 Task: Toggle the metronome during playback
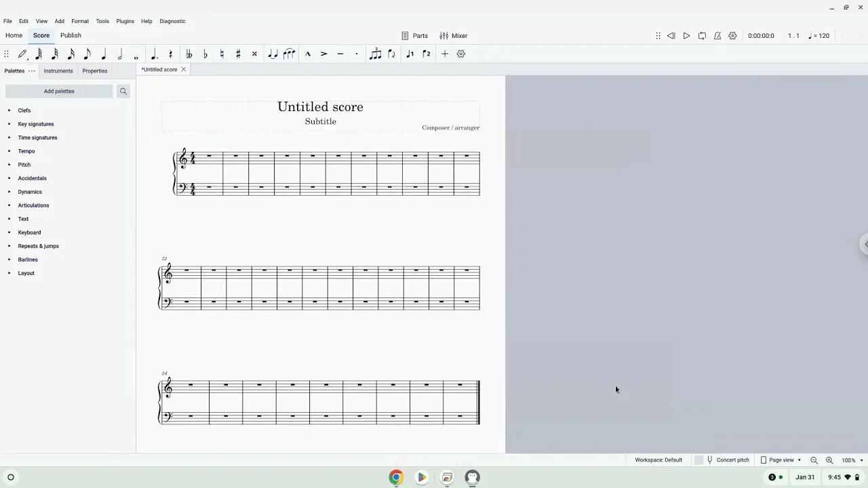point(717,35)
